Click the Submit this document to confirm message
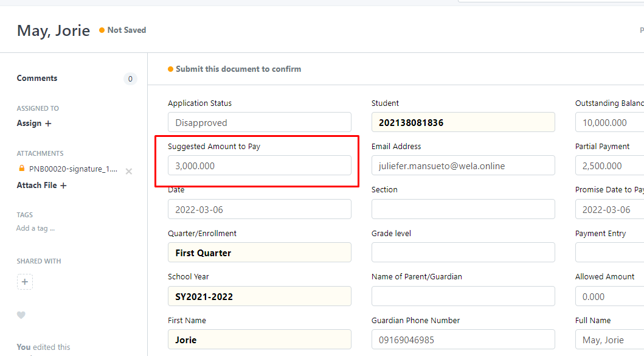The image size is (644, 356). pyautogui.click(x=235, y=69)
